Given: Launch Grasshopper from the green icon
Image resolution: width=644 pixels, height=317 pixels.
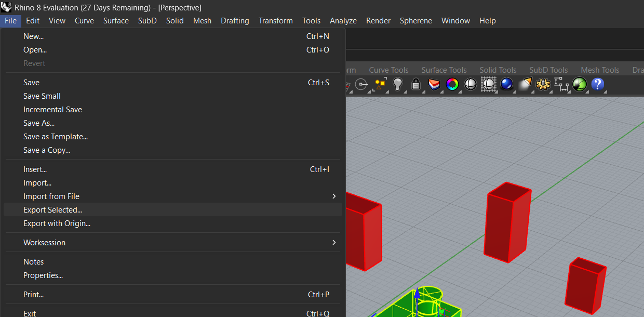Looking at the screenshot, I should tap(579, 84).
